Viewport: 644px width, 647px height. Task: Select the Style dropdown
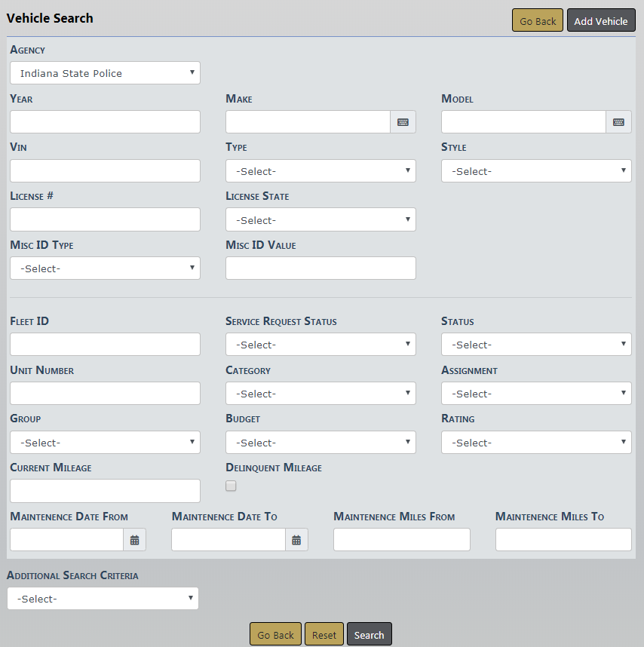click(536, 171)
